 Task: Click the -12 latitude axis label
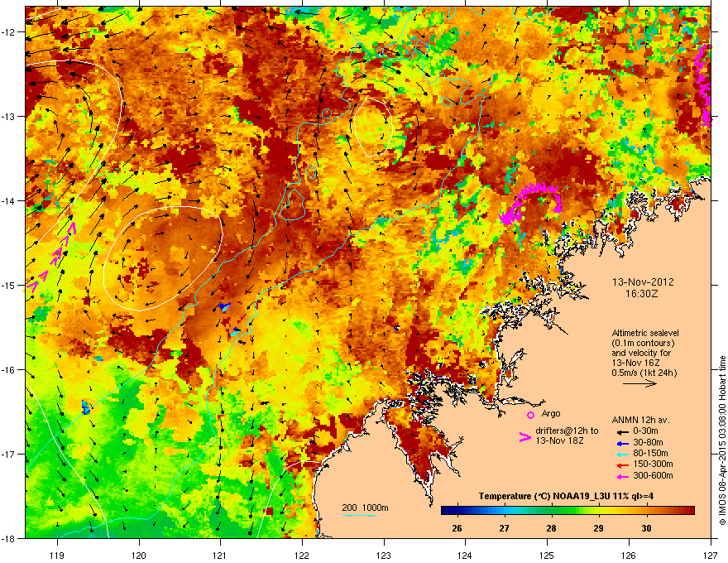[9, 32]
